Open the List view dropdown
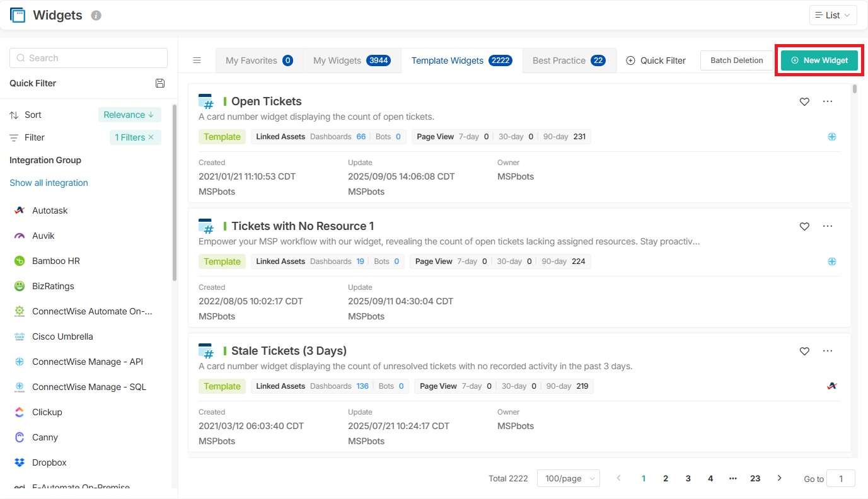 (833, 15)
